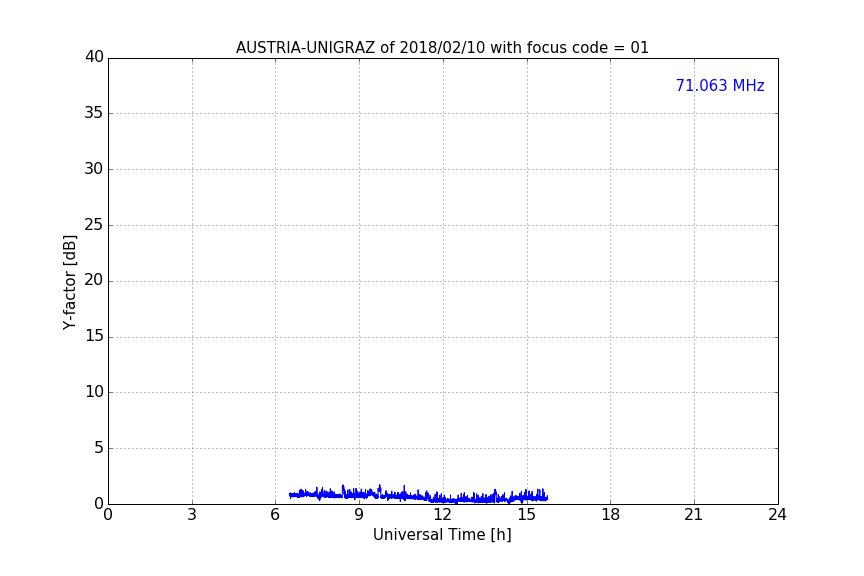Click the Y-factor [dB] axis label
864x576 pixels.
tap(69, 282)
